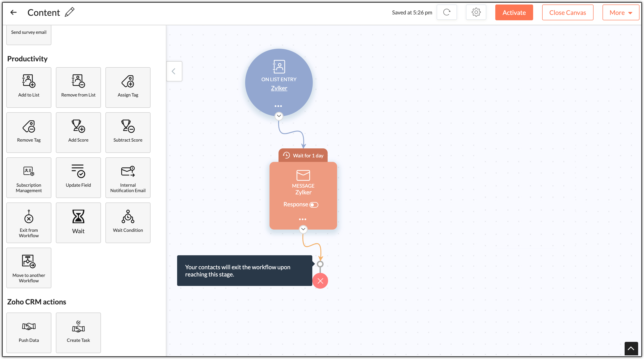Click the Zylker name on Message node
The width and height of the screenshot is (644, 359).
point(303,192)
